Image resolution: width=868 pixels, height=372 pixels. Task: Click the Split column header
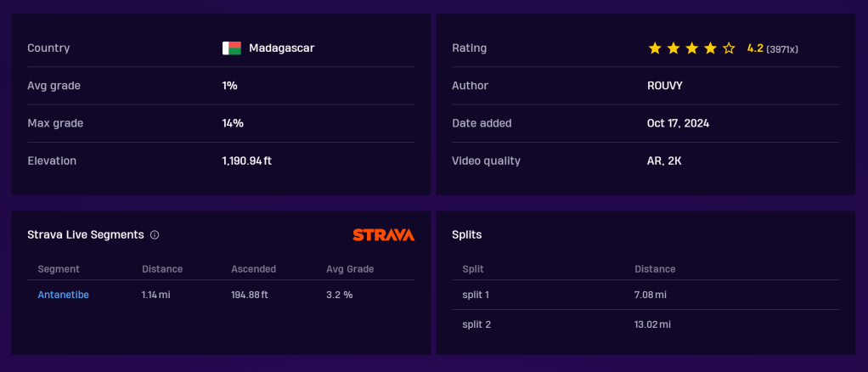click(x=474, y=269)
